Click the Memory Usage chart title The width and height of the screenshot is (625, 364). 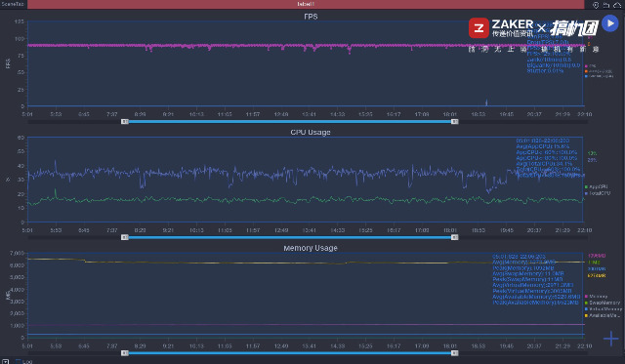click(x=311, y=248)
